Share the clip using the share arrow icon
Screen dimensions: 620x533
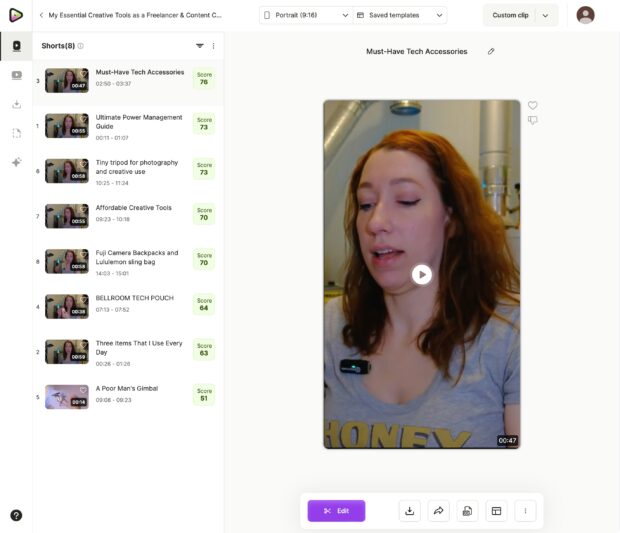pos(439,511)
